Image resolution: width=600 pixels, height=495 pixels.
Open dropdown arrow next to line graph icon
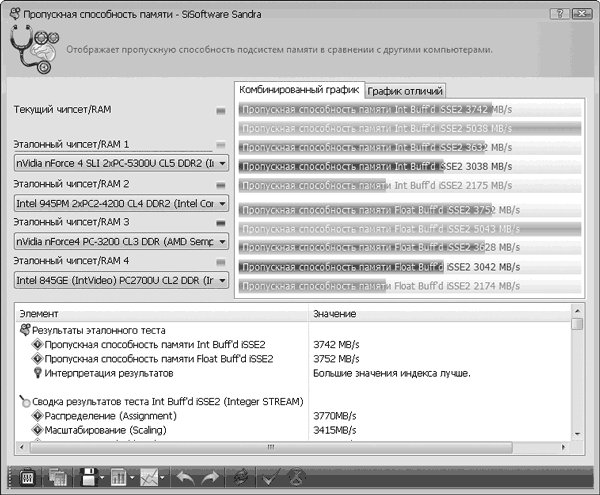162,478
